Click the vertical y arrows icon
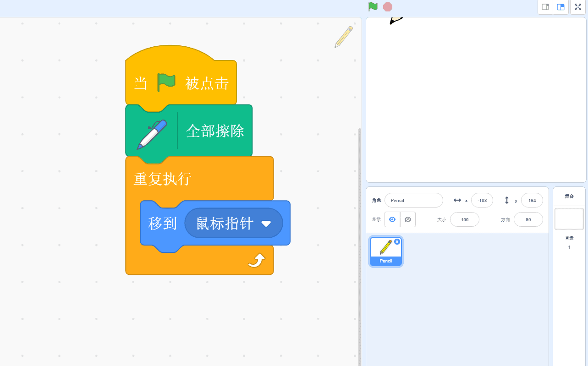 507,200
